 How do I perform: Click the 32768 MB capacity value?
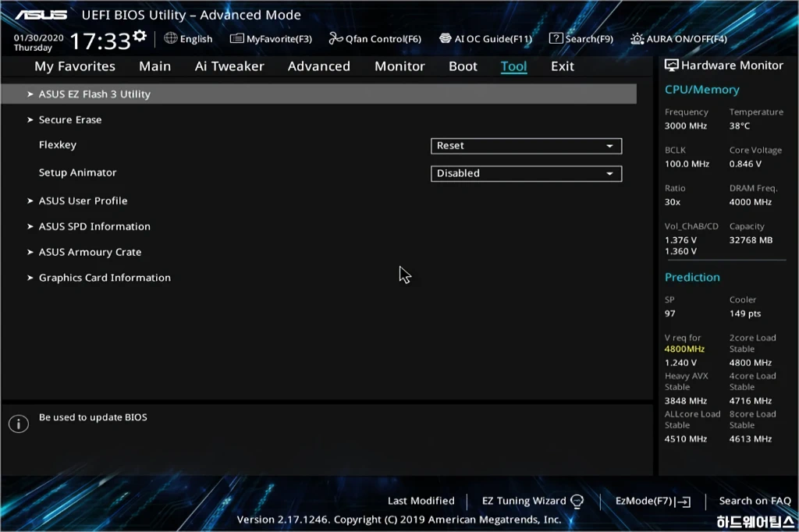(751, 240)
